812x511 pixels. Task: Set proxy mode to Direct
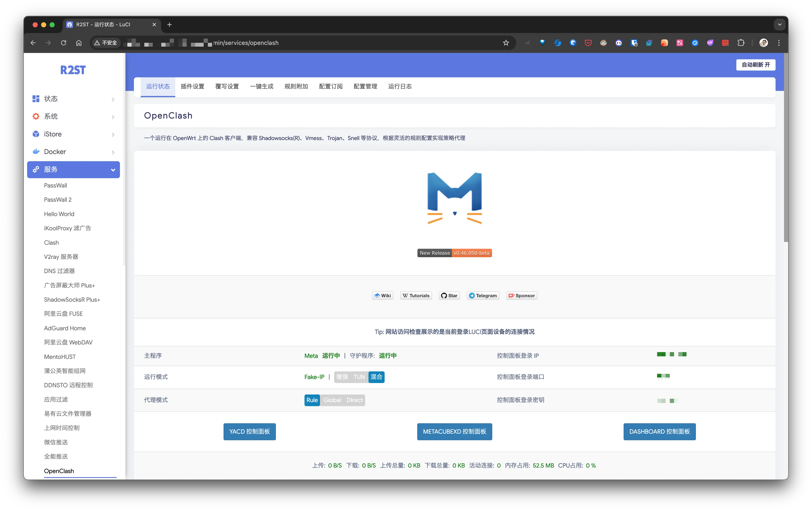(355, 400)
